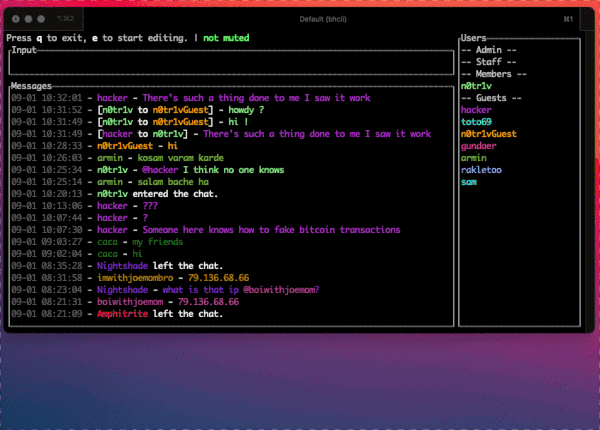The width and height of the screenshot is (600, 430).
Task: Click the '-- Guests --' section header
Action: click(490, 98)
